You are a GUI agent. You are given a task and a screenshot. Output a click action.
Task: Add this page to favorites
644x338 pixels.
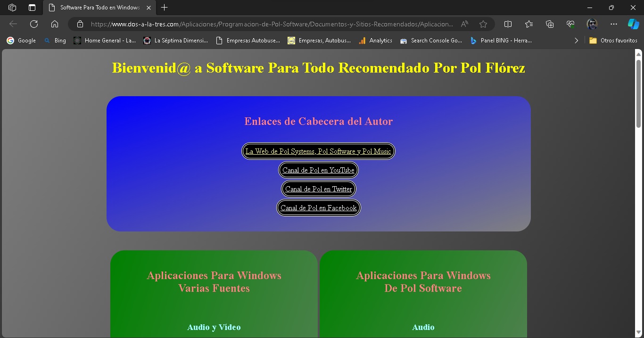pos(483,24)
